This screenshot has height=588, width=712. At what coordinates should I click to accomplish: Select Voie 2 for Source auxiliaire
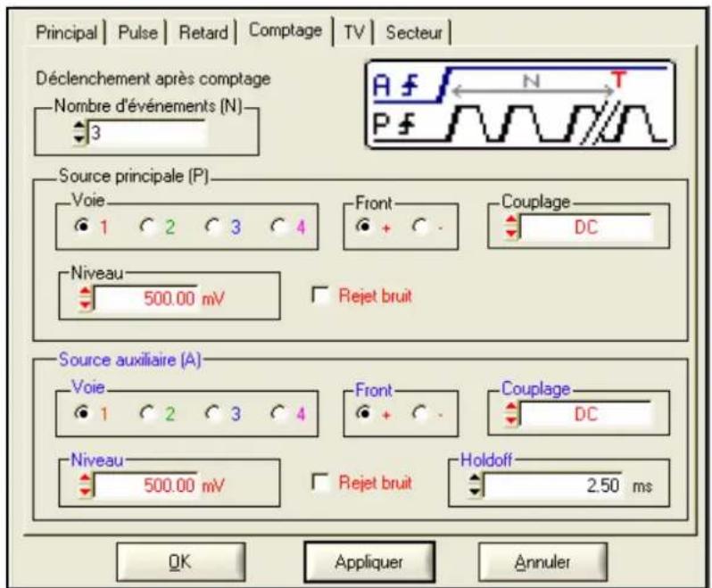point(147,413)
